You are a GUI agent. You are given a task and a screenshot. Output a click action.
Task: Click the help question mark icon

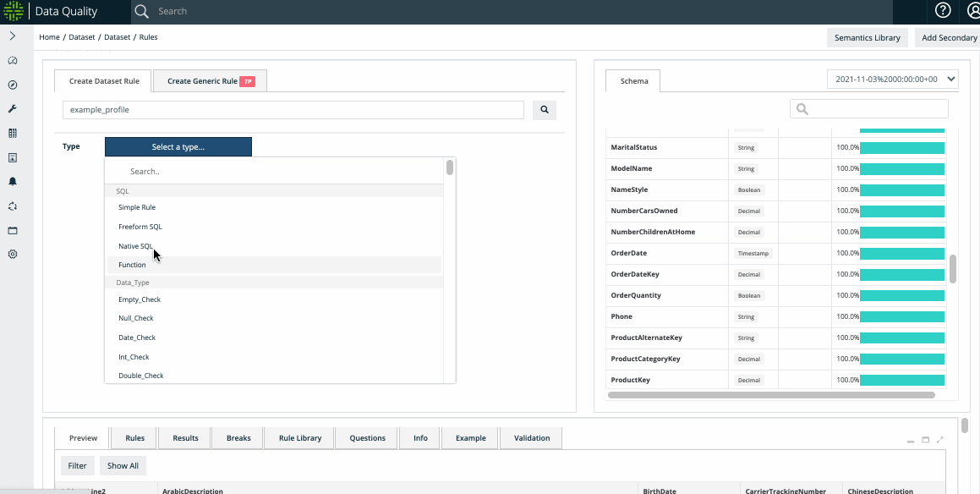point(943,11)
